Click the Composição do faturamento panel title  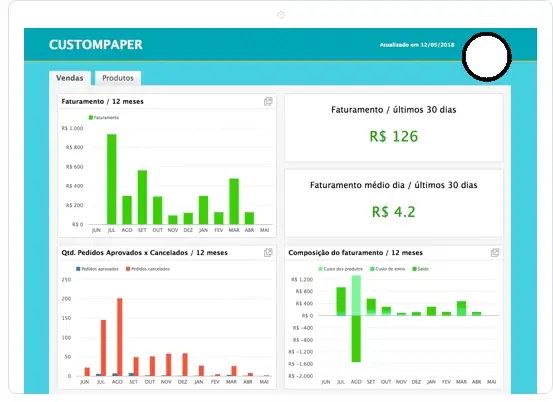(x=355, y=252)
